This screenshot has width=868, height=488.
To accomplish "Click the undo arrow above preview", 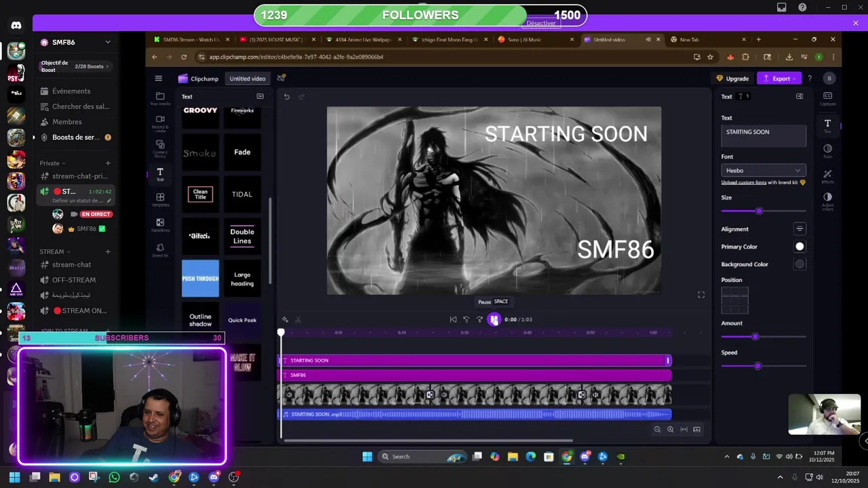I will tap(287, 96).
